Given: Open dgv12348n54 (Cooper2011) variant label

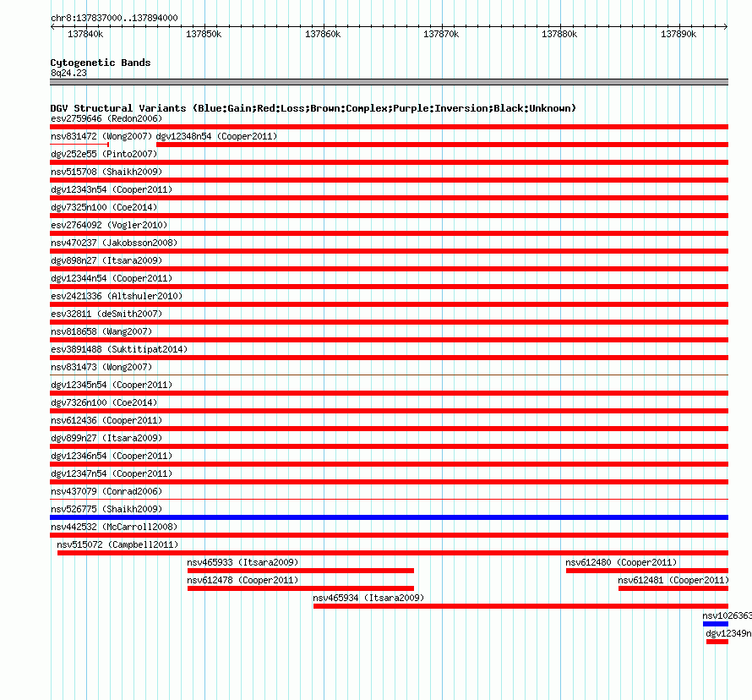Looking at the screenshot, I should pos(216,136).
